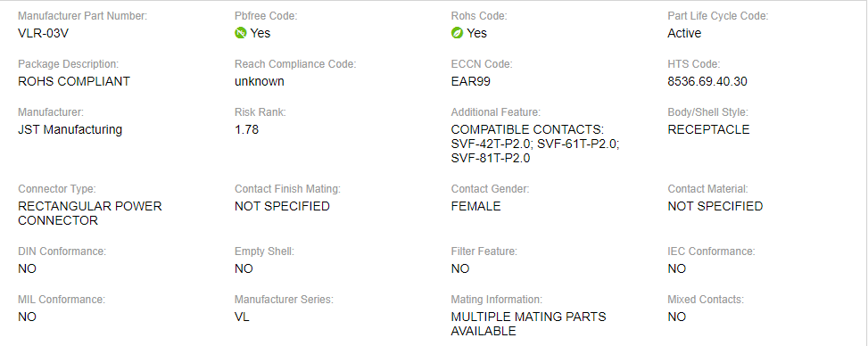The image size is (868, 346).
Task: Click the ROHS COMPLIANT package description
Action: point(74,81)
